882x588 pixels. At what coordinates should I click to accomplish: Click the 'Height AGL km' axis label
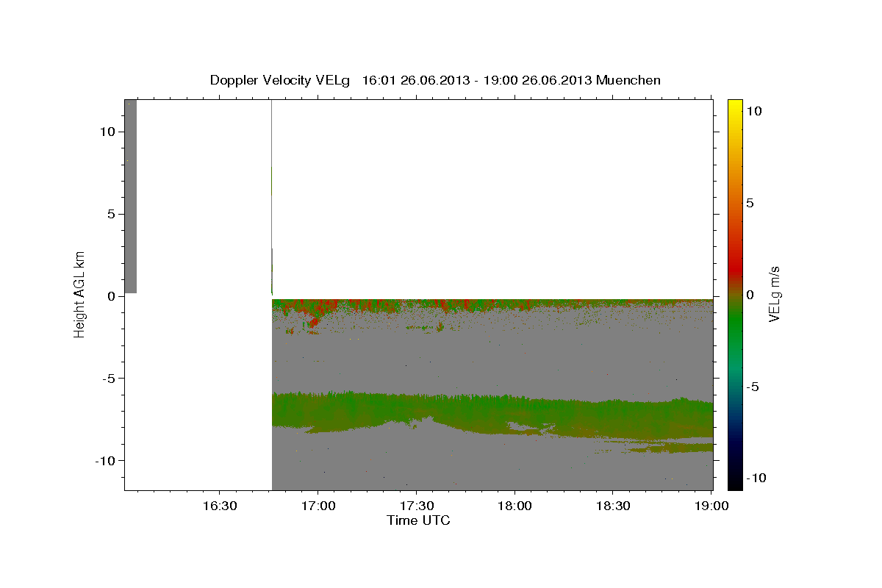pyautogui.click(x=79, y=294)
